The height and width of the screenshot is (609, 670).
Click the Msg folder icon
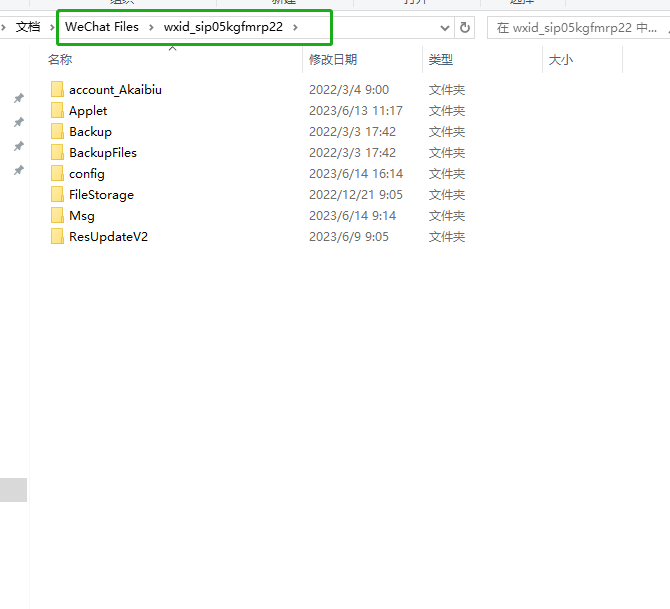click(x=58, y=216)
